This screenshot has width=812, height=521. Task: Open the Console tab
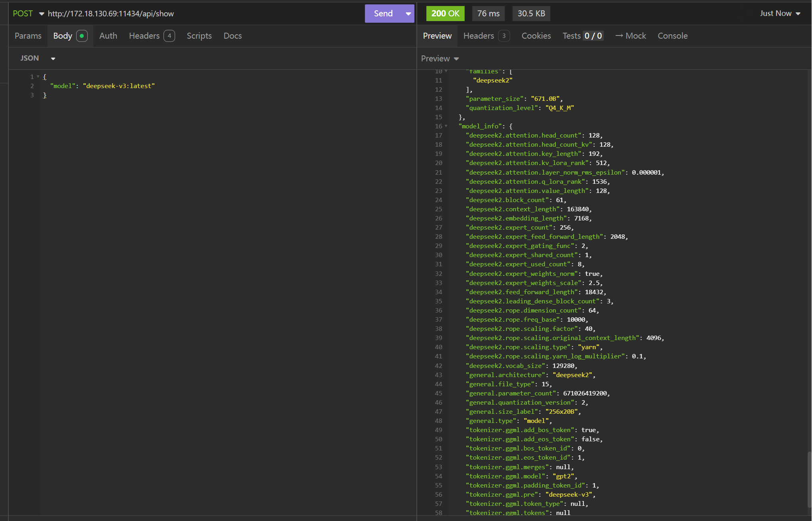[672, 36]
